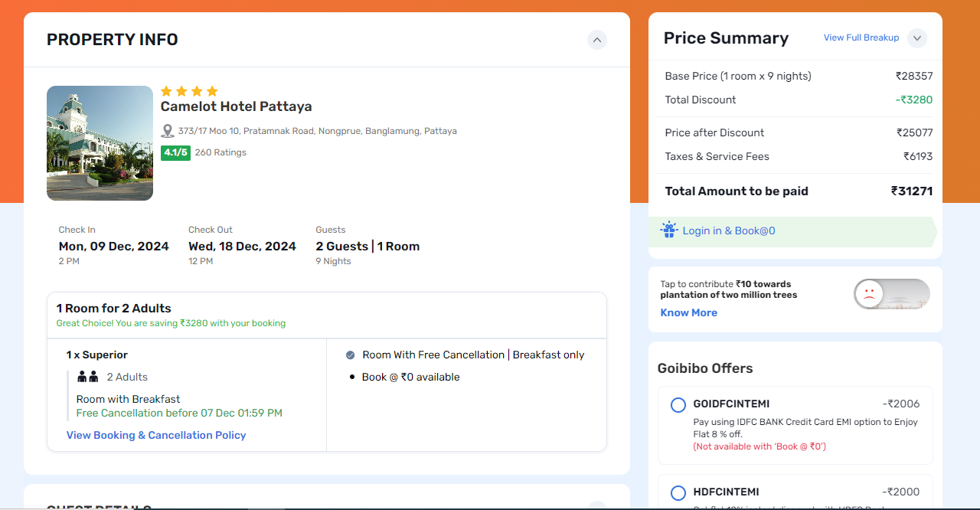The image size is (980, 510).
Task: Open View Full Breakup link
Action: (861, 38)
